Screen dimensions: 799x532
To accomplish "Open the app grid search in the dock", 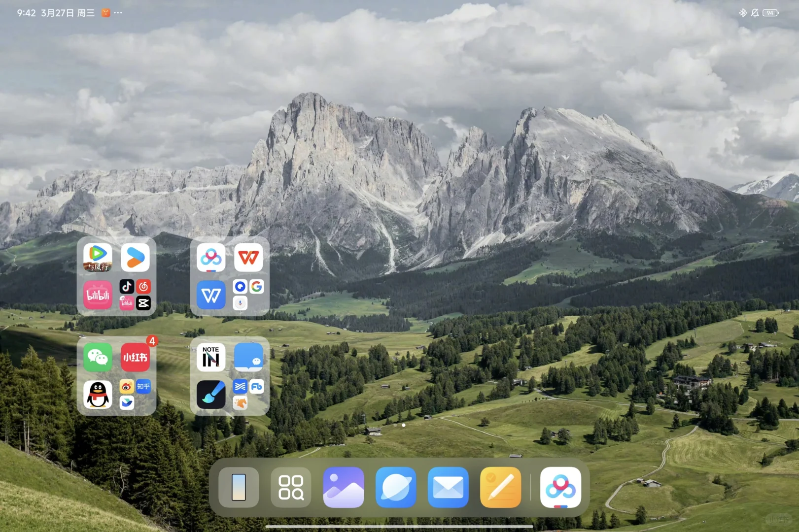I will 291,487.
